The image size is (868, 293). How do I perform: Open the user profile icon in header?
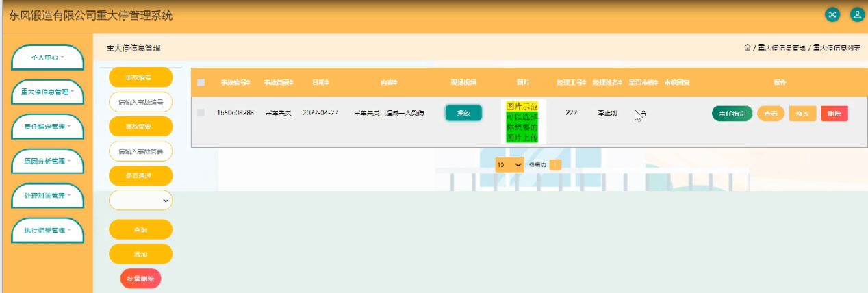point(856,14)
